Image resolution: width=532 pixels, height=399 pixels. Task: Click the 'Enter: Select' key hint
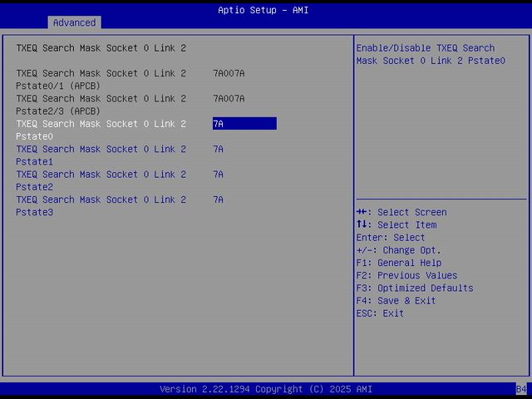coord(391,238)
